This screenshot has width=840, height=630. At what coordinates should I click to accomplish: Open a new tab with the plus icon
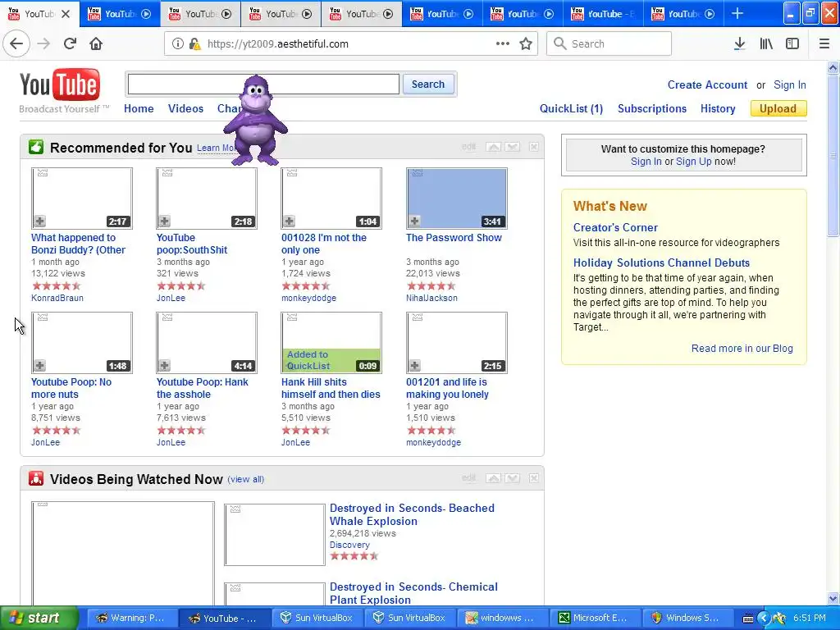pos(737,14)
